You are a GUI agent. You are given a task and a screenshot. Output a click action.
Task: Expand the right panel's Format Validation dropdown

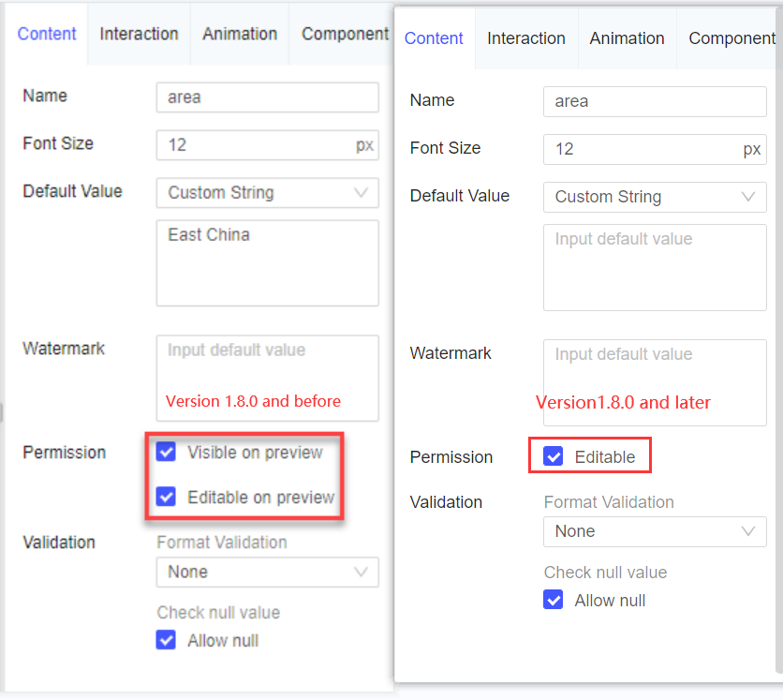[654, 531]
